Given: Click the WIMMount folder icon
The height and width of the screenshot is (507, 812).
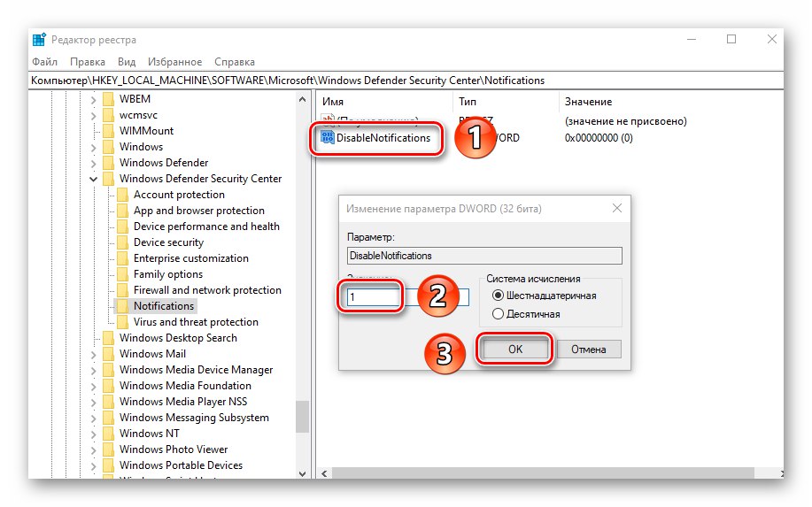Looking at the screenshot, I should [108, 131].
